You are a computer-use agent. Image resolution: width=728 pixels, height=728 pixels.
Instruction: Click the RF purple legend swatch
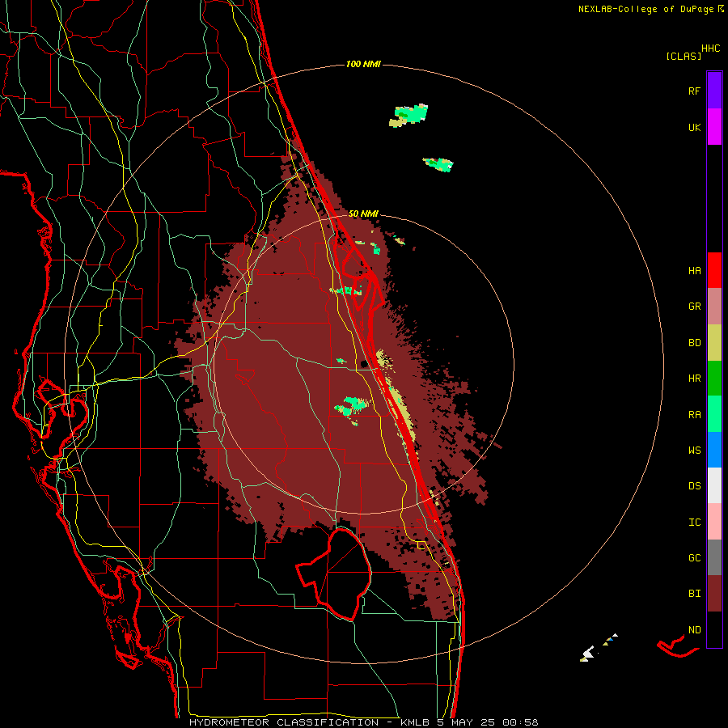point(714,91)
